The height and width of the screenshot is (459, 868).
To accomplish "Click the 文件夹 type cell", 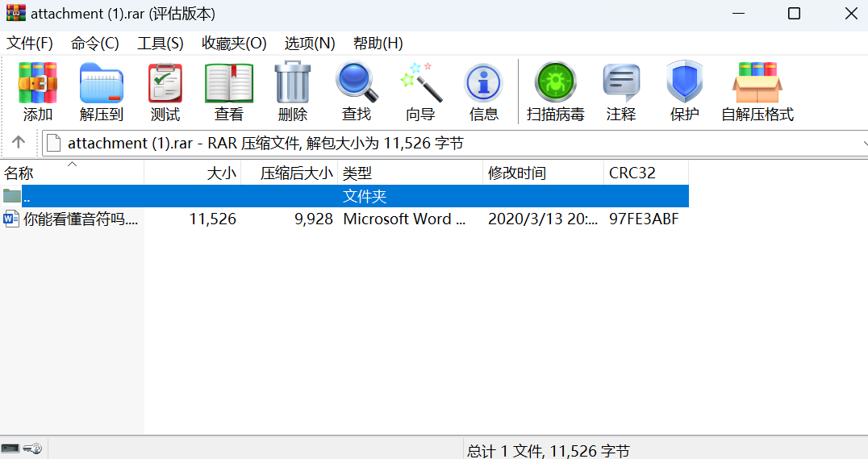I will tap(365, 196).
